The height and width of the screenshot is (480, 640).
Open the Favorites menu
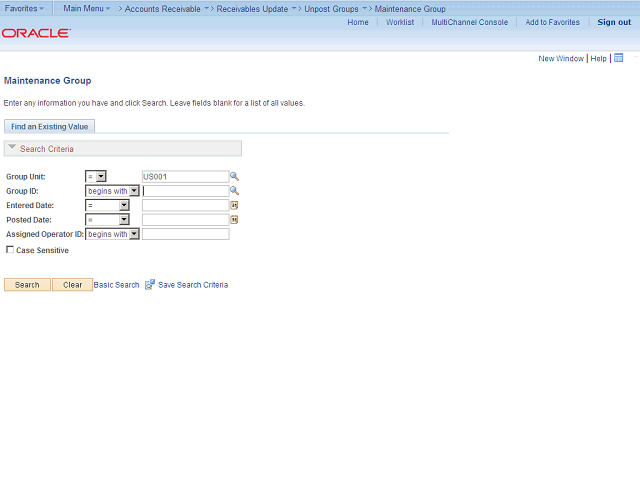click(x=24, y=8)
